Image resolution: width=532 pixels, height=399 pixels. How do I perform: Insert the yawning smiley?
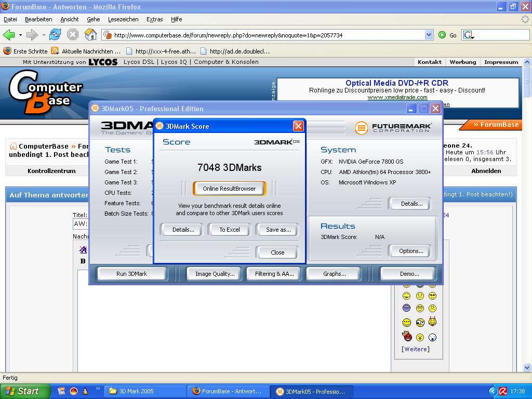point(420,337)
